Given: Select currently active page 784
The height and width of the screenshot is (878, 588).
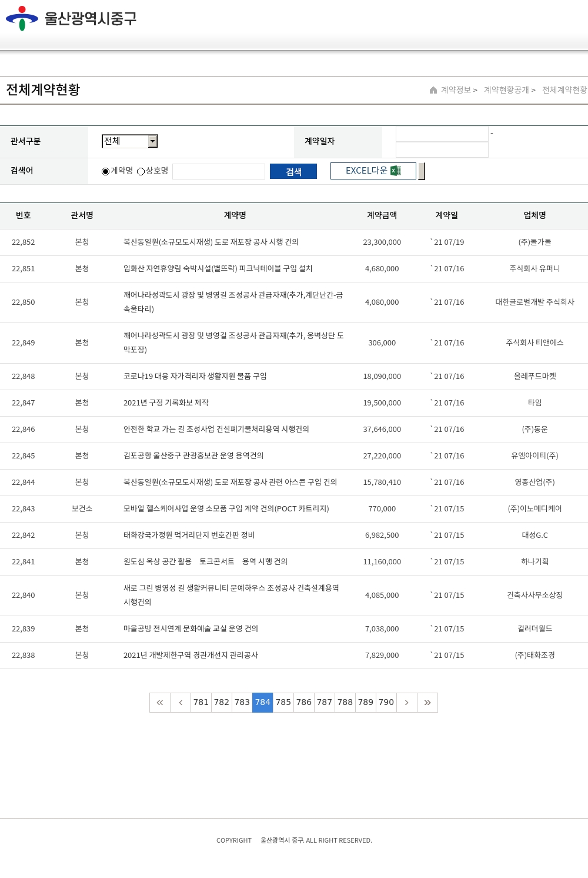Looking at the screenshot, I should coord(263,703).
